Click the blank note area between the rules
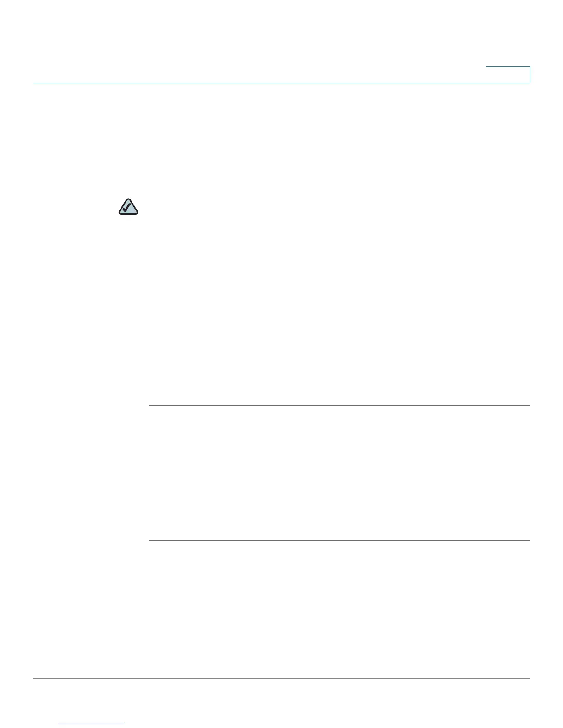Image resolution: width=563 pixels, height=728 pixels. [x=339, y=225]
